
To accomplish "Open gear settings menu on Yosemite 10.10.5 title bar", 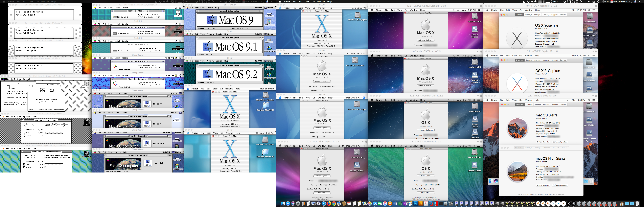I will (596, 6).
